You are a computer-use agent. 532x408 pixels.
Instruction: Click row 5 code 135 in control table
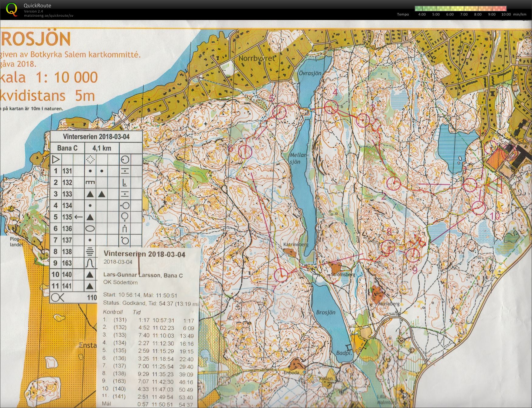(x=67, y=217)
